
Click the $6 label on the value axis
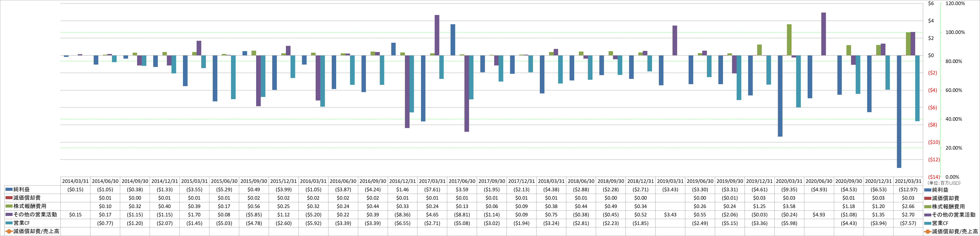[x=931, y=4]
